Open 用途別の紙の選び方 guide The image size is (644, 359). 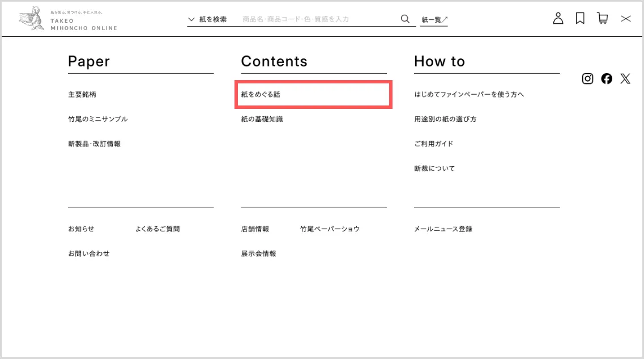pyautogui.click(x=445, y=119)
